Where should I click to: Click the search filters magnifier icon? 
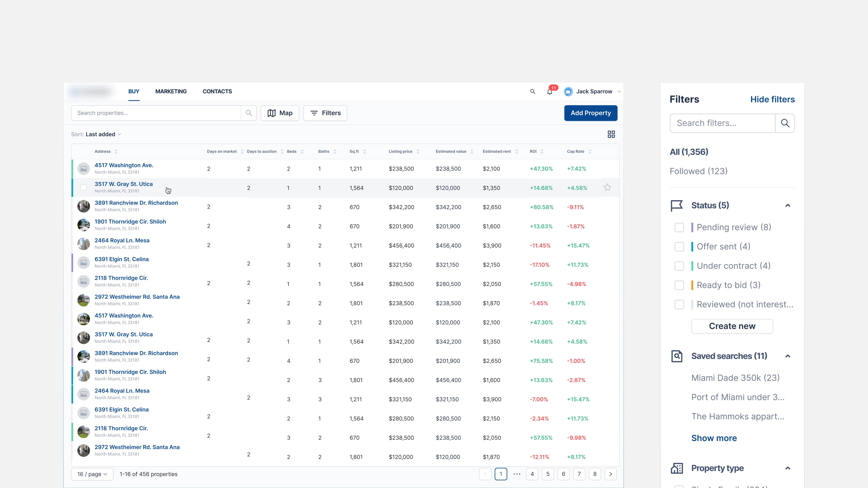tap(785, 123)
